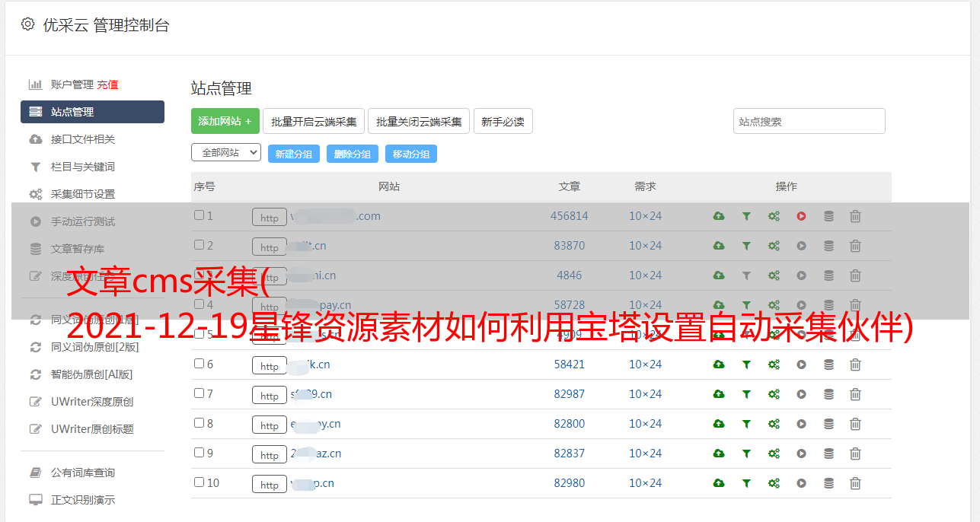Click into the 站点搜索 search field
This screenshot has height=522, width=980.
tap(809, 121)
